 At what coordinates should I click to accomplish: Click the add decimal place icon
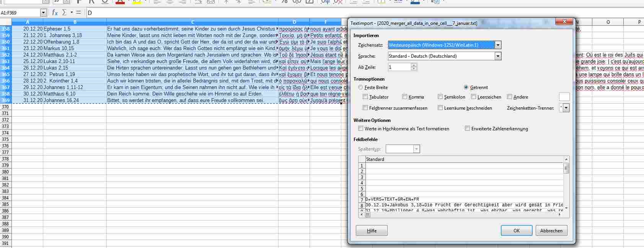point(326,2)
